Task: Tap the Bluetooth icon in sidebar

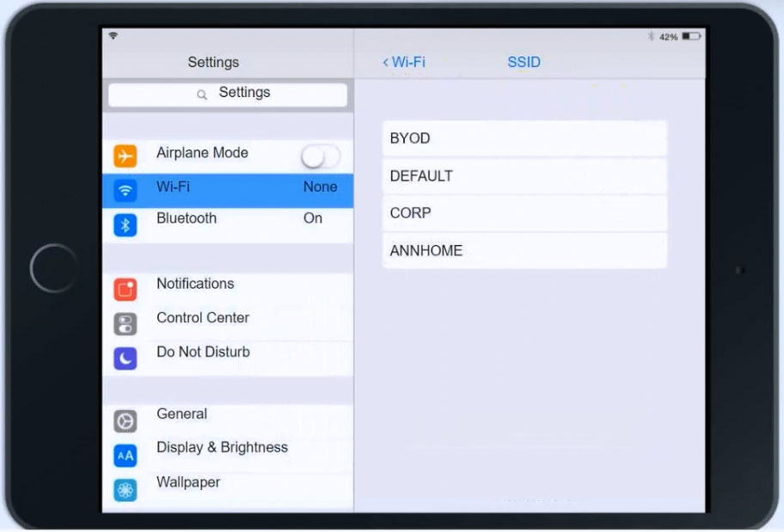Action: 126,225
